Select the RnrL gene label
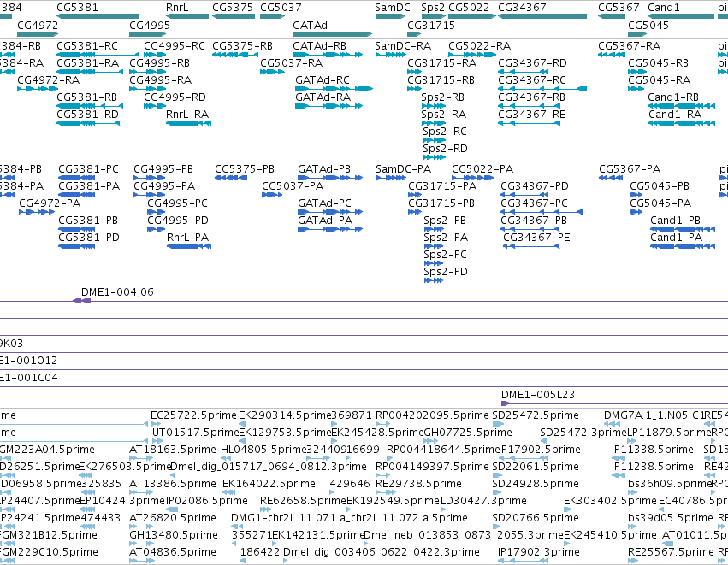The image size is (728, 565). (x=177, y=8)
